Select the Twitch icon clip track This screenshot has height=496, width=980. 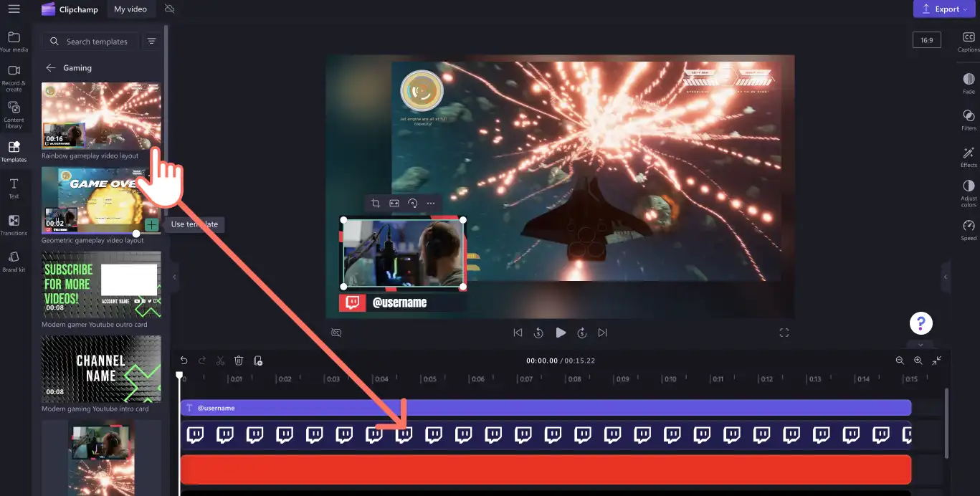pyautogui.click(x=546, y=435)
